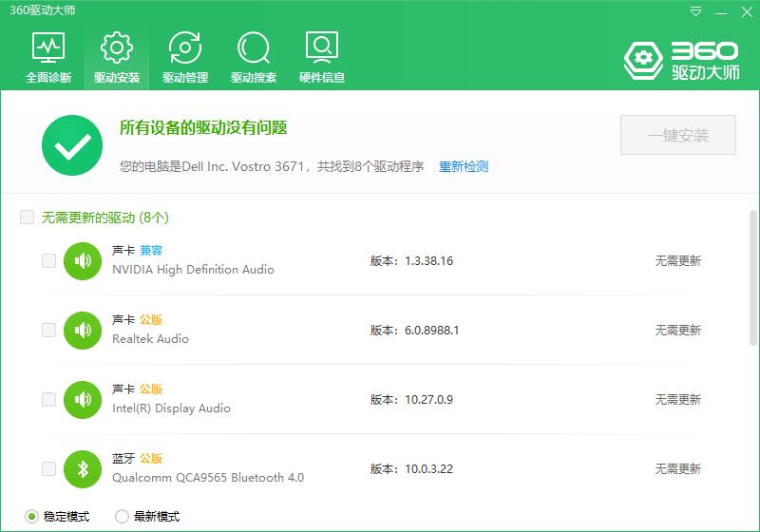
Task: Tick the Realtek Audio checkbox
Action: (49, 330)
